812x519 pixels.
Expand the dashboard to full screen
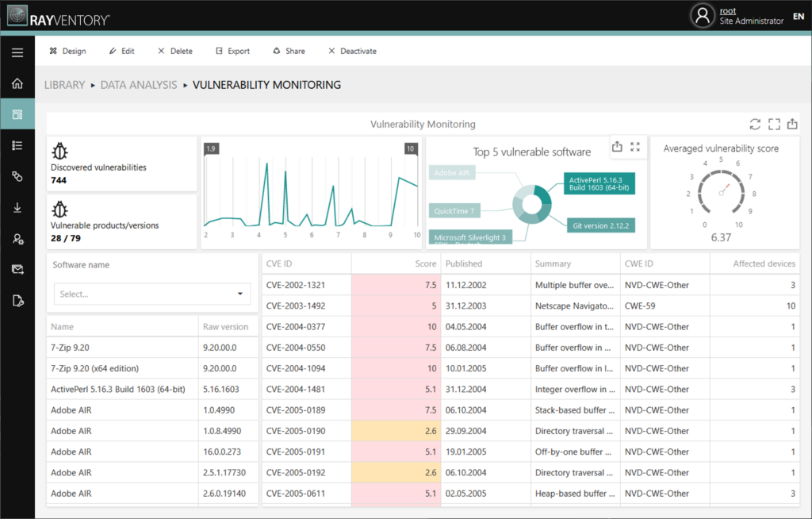point(774,124)
